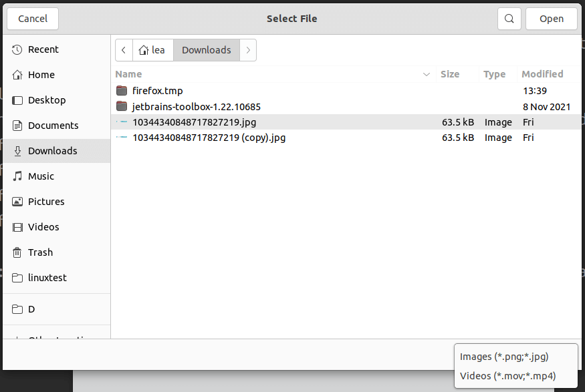Click the Home house icon in sidebar
The image size is (585, 392).
pos(17,75)
